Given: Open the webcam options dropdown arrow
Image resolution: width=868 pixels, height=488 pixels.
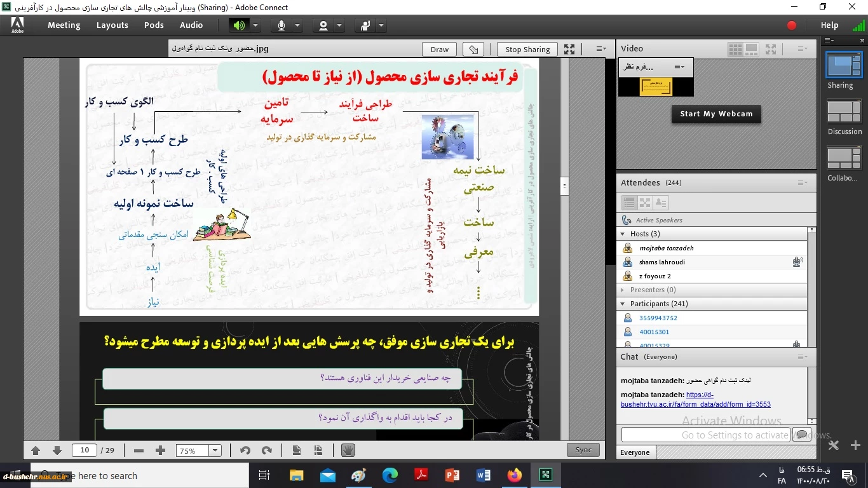Looking at the screenshot, I should click(x=339, y=25).
